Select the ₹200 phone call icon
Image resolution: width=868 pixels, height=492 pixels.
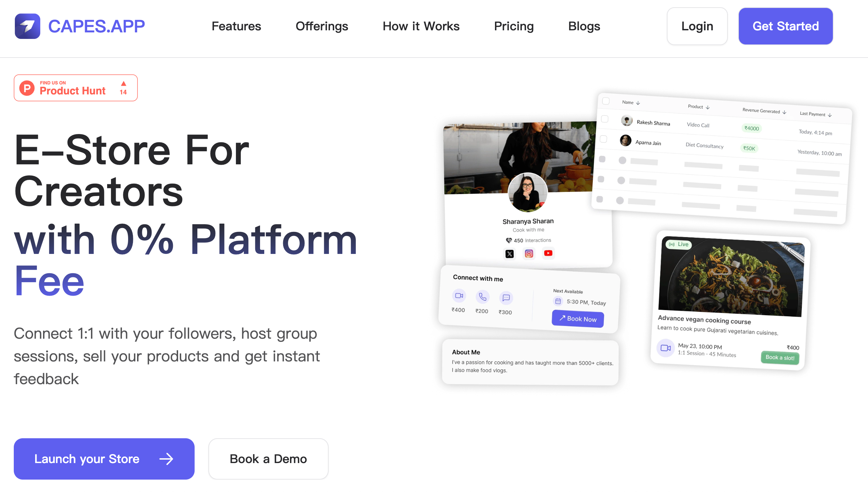tap(482, 297)
